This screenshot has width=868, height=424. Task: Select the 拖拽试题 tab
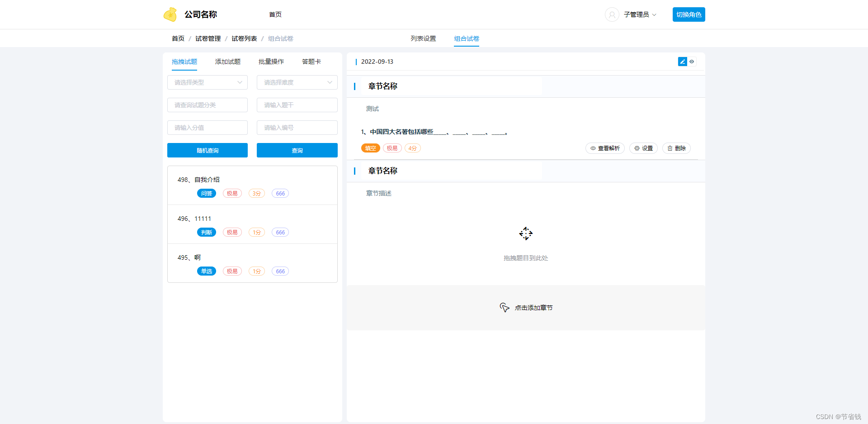pos(184,62)
